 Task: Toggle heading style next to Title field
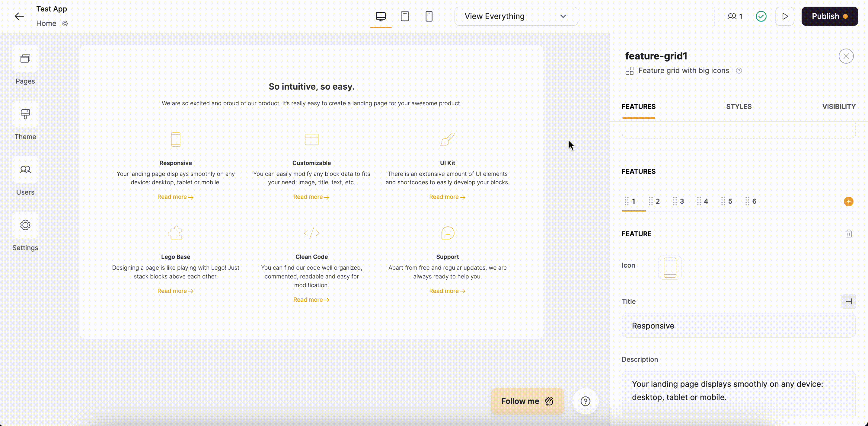tap(849, 301)
